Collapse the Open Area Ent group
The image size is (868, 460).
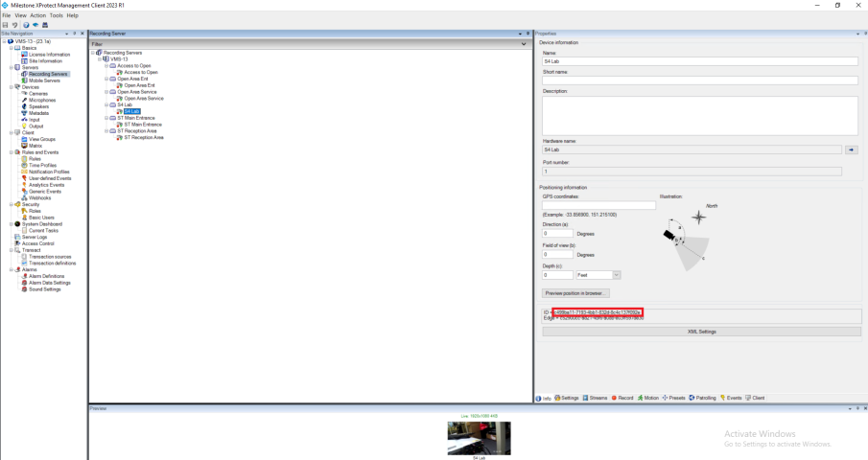(106, 79)
